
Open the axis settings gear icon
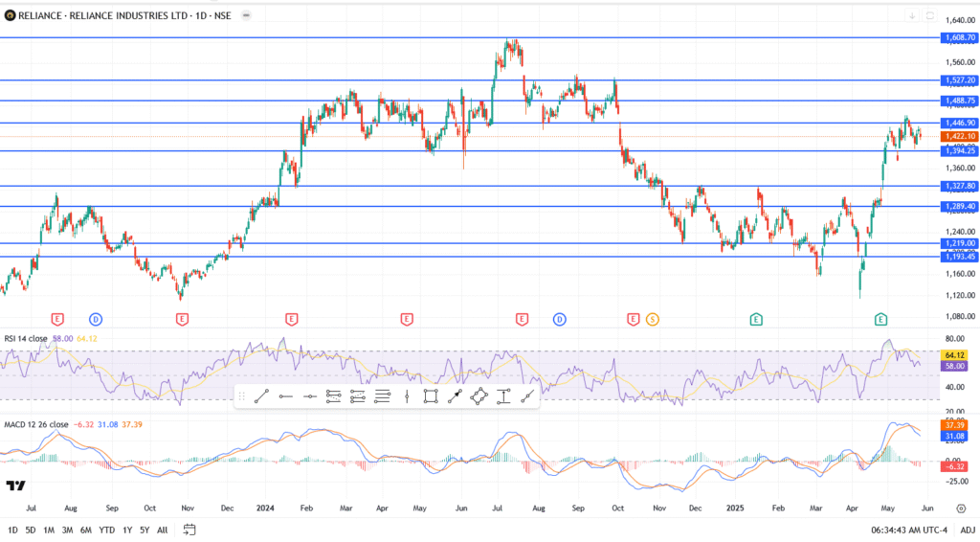click(961, 508)
